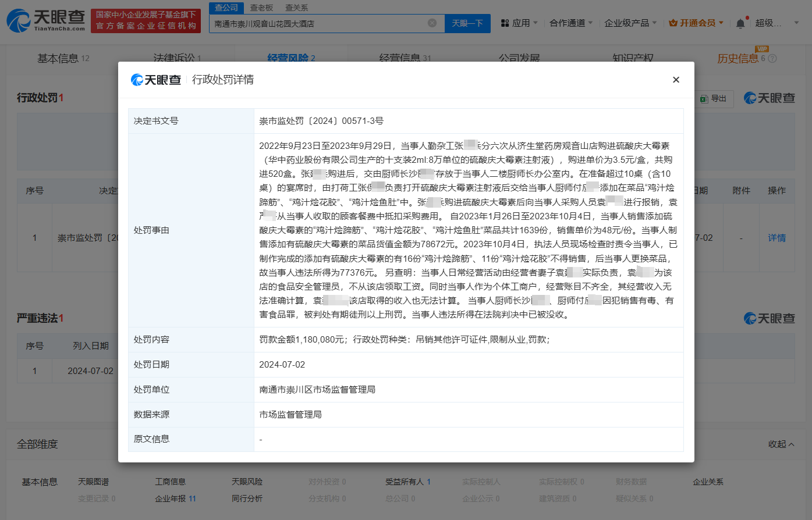Click the 天眼查 logo in header

(46, 20)
